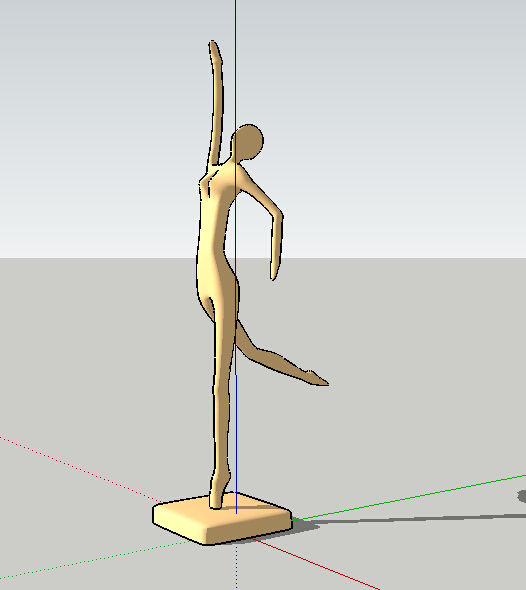Select the square base of the statue
The height and width of the screenshot is (590, 526).
pos(222,519)
